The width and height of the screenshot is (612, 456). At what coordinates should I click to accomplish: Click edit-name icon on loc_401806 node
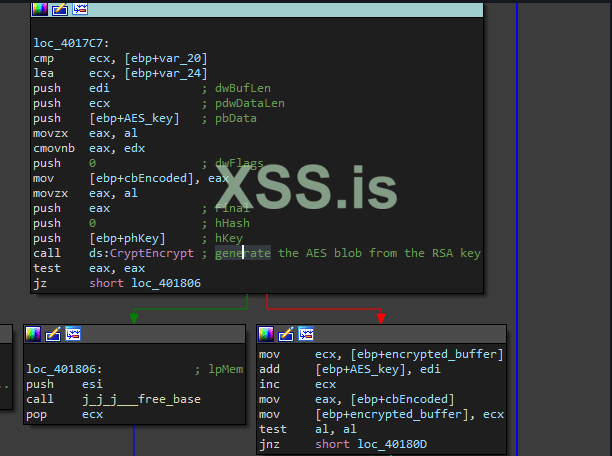(x=53, y=334)
